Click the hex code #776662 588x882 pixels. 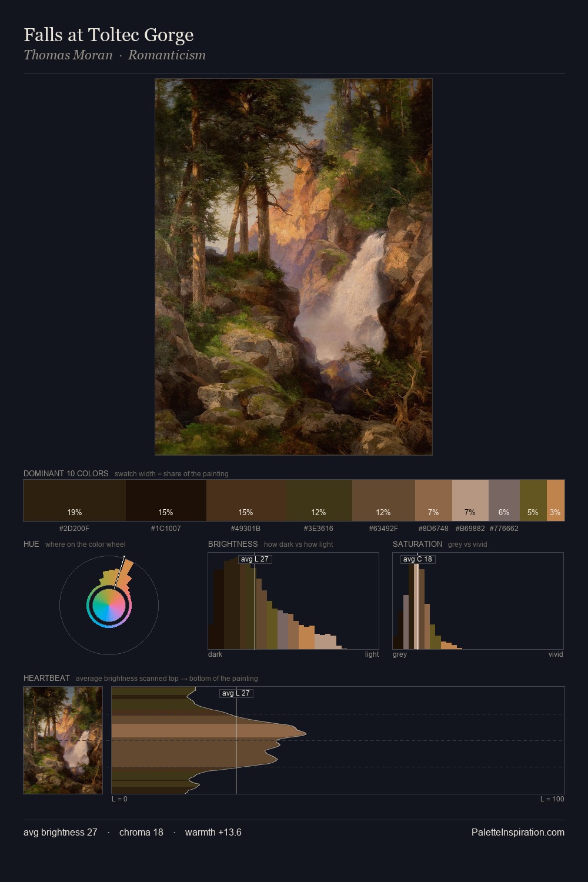(504, 529)
